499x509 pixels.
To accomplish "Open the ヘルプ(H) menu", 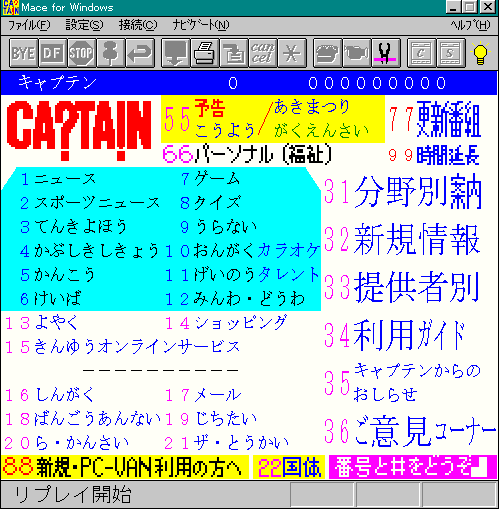I will (470, 25).
